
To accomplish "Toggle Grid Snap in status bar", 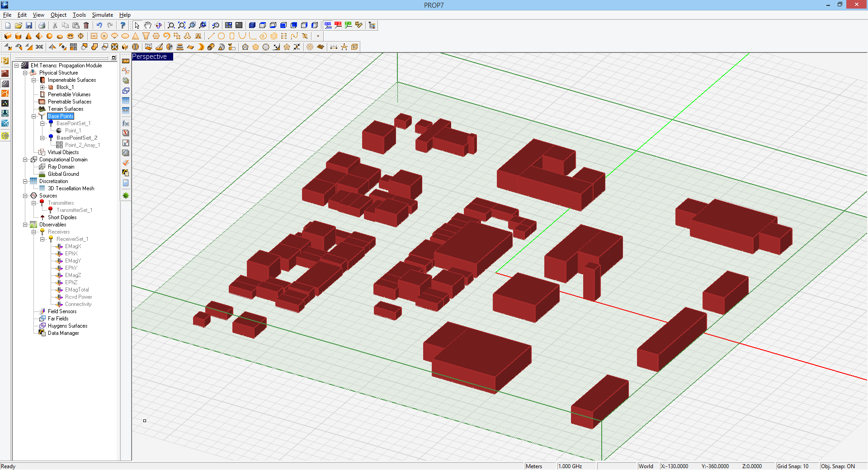I will pyautogui.click(x=793, y=466).
